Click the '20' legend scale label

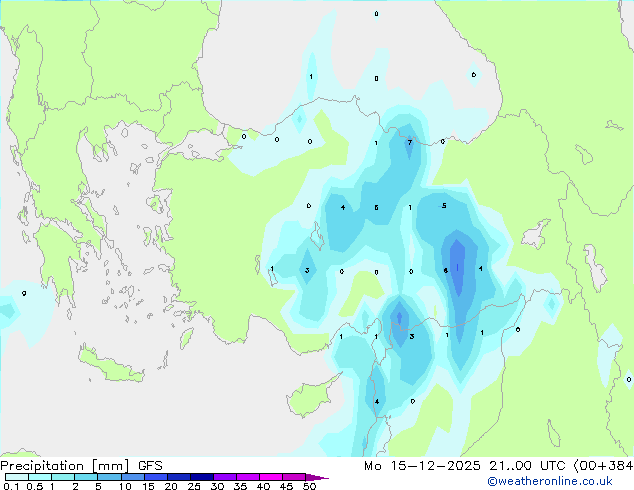pos(171,486)
